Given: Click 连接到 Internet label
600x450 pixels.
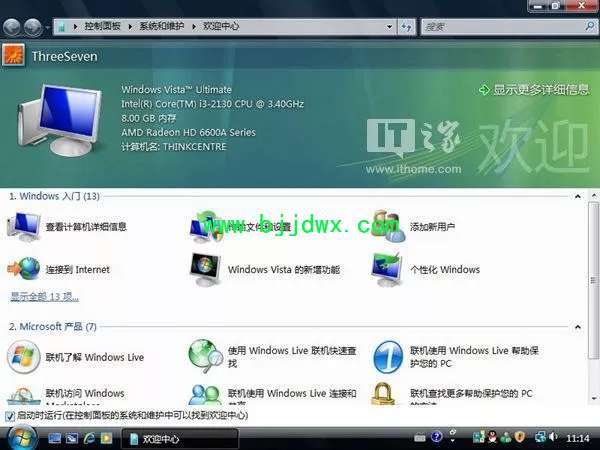Looking at the screenshot, I should 78,270.
